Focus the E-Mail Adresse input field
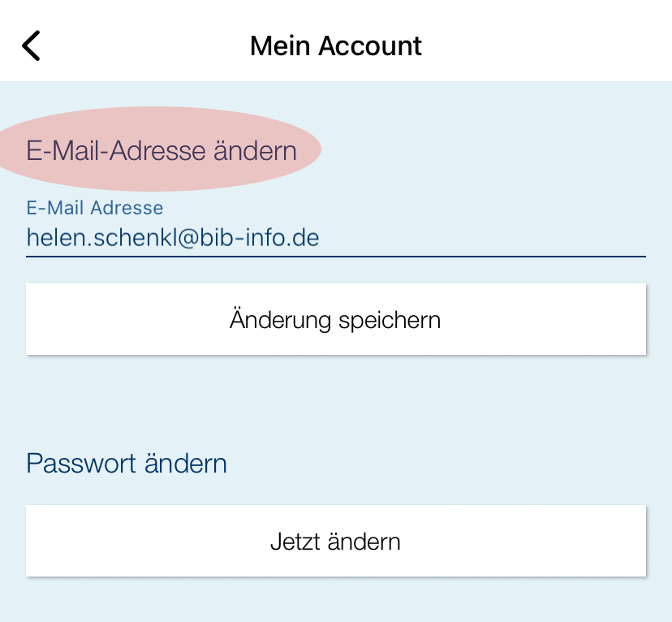Viewport: 672px width, 622px height. pyautogui.click(x=335, y=238)
